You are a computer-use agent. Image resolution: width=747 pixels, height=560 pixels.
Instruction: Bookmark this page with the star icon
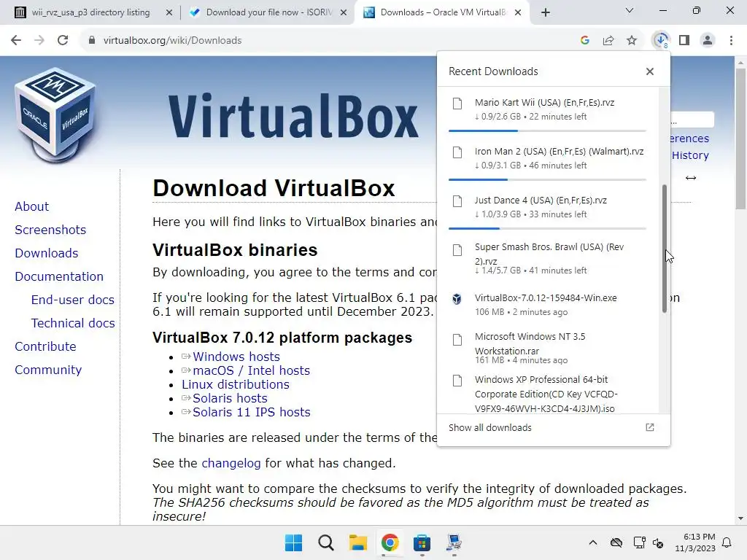632,41
